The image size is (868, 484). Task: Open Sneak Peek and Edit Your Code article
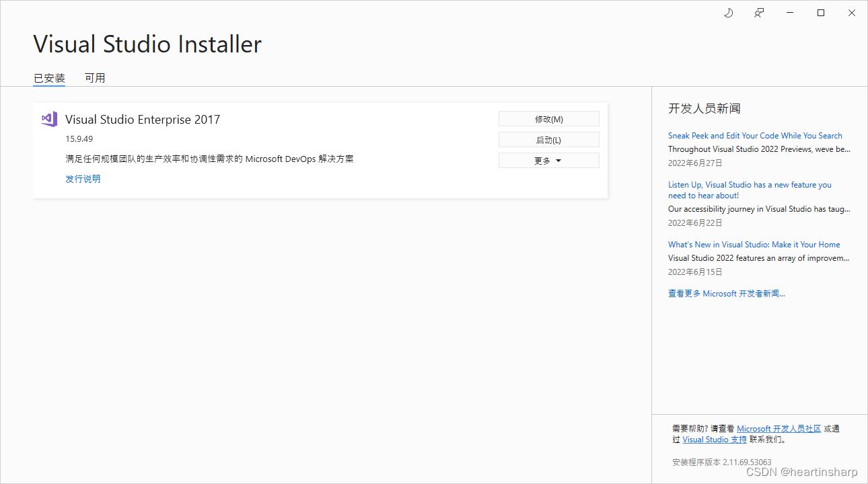755,136
